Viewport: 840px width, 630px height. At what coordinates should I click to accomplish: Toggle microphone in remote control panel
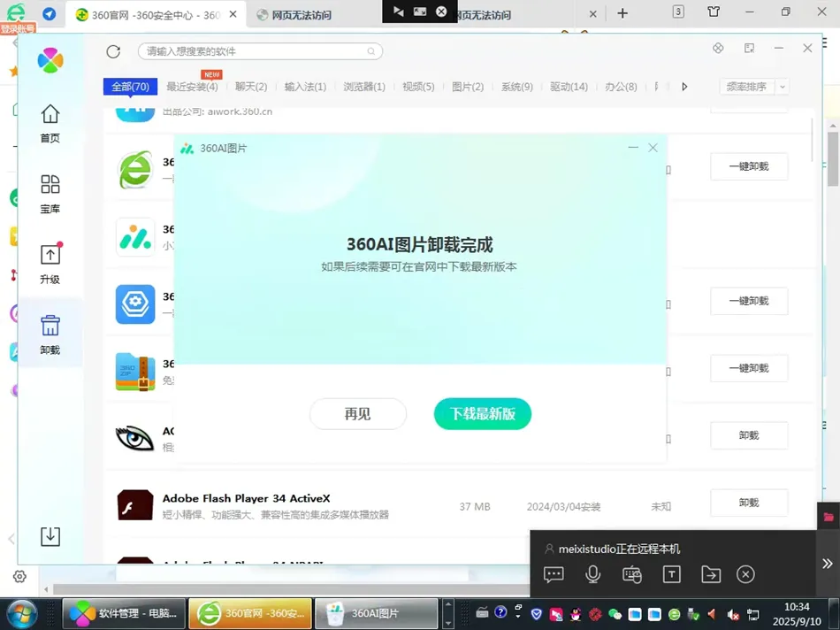point(592,575)
